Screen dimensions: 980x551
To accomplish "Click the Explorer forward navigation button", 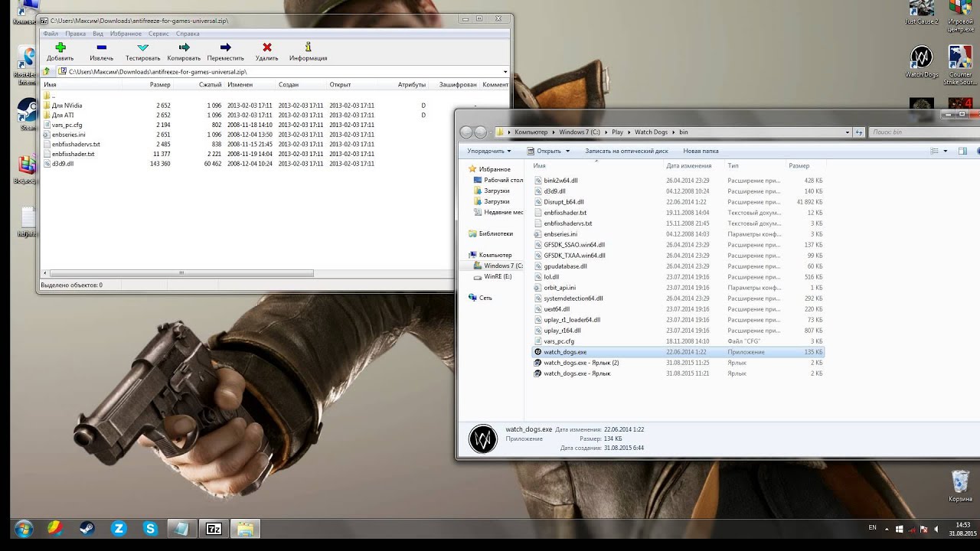I will click(481, 132).
